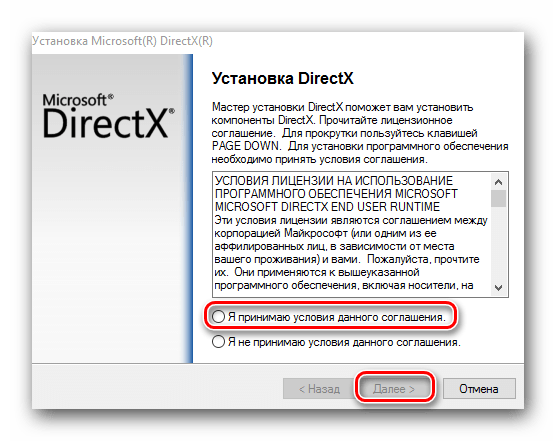This screenshot has height=441, width=556.
Task: Click the '< Назад' button
Action: (319, 389)
